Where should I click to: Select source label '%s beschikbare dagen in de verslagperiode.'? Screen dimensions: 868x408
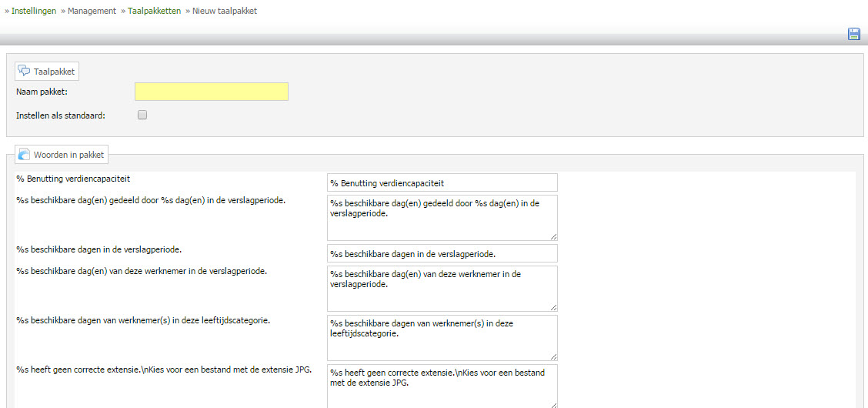pos(99,249)
